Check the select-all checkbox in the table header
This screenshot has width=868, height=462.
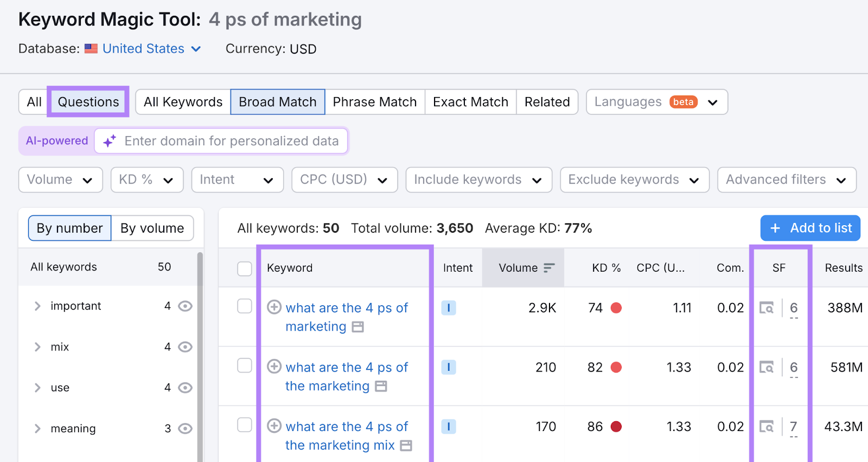click(245, 268)
